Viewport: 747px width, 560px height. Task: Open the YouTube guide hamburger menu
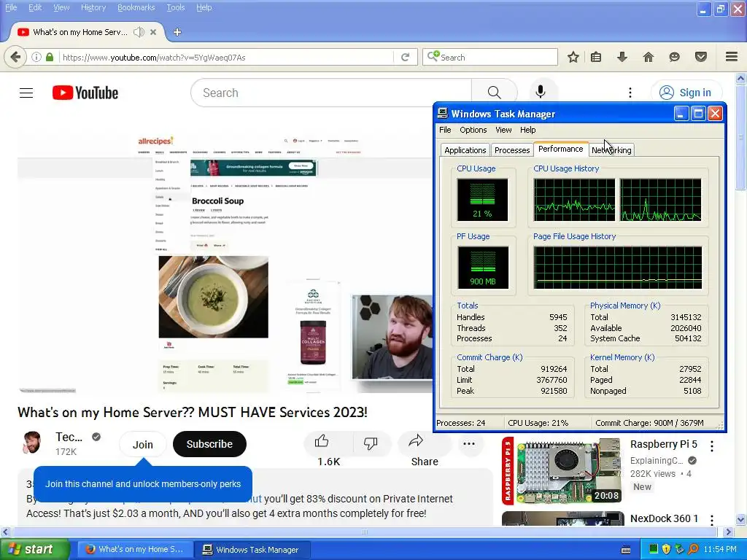pos(26,93)
